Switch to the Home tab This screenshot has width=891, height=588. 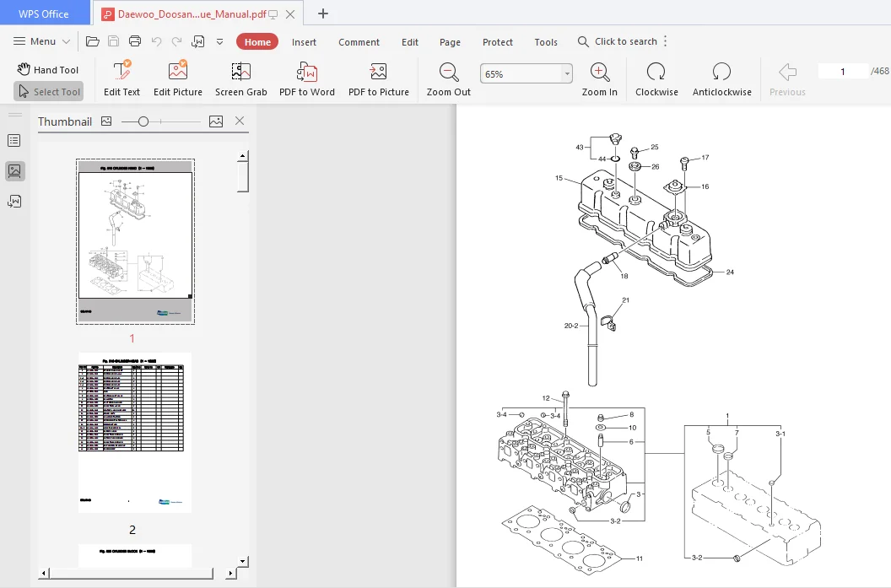257,42
